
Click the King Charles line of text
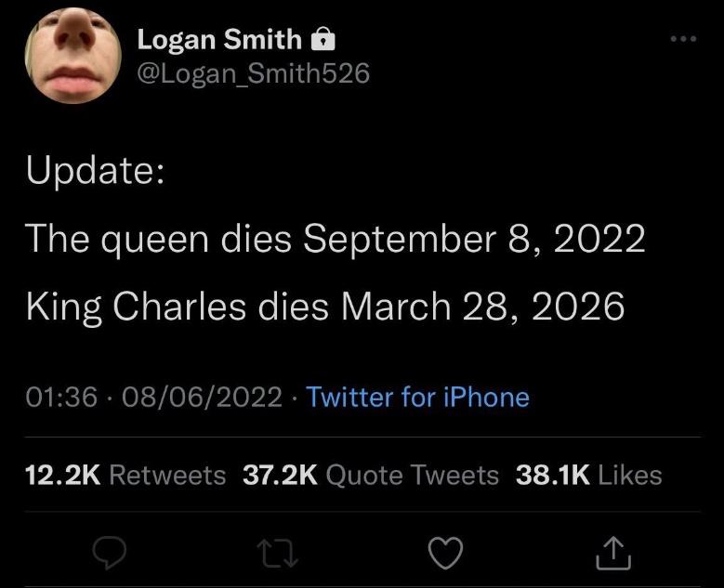tap(324, 307)
